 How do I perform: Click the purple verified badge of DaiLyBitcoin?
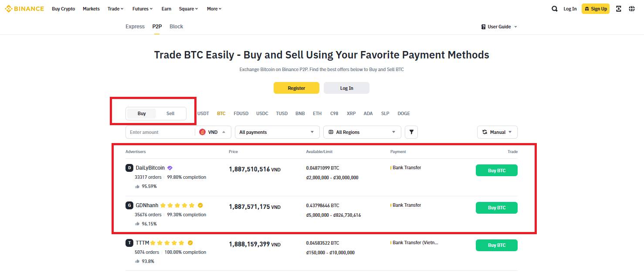pos(170,168)
